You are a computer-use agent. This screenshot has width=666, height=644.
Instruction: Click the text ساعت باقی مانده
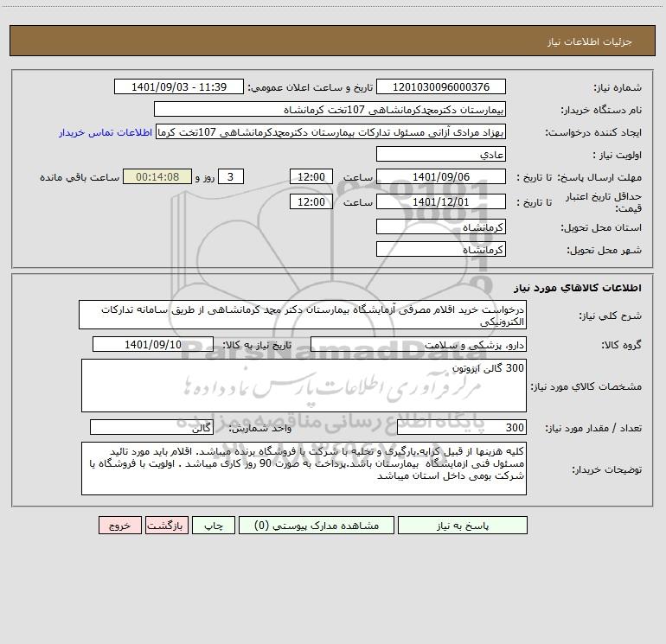click(x=80, y=177)
